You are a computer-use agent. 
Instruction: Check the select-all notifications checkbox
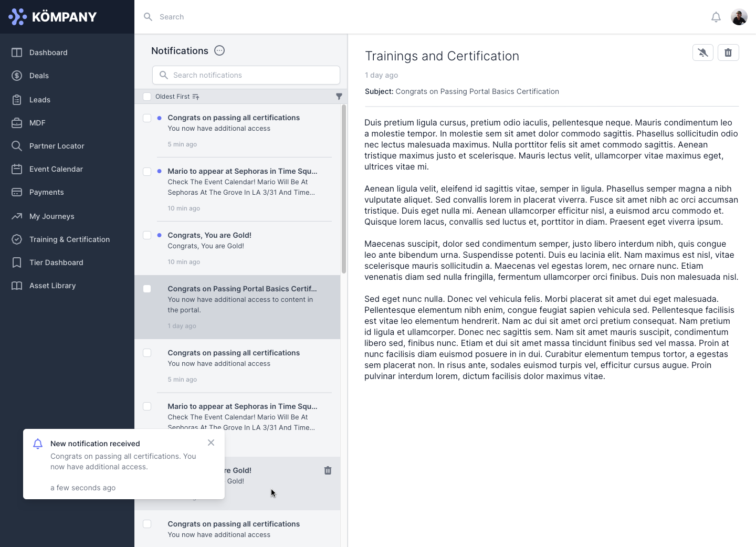coord(148,97)
